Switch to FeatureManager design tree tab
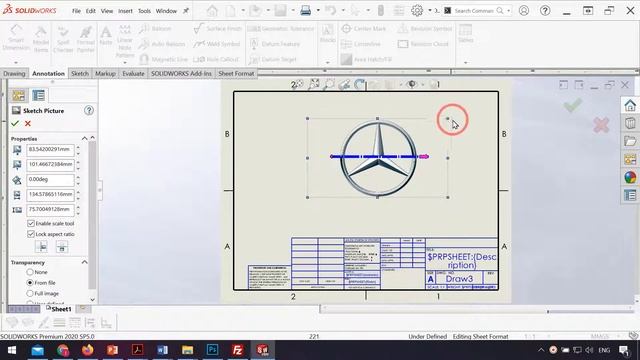The width and height of the screenshot is (640, 360). [x=19, y=95]
